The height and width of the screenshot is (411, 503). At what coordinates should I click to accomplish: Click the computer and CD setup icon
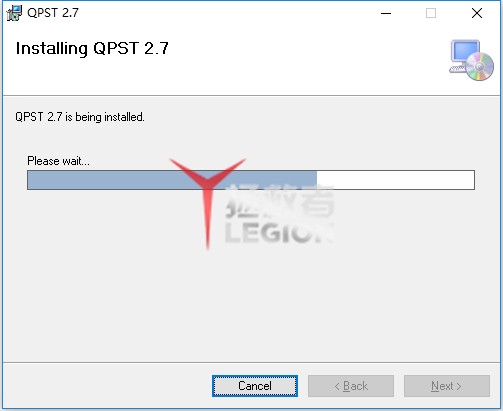471,60
